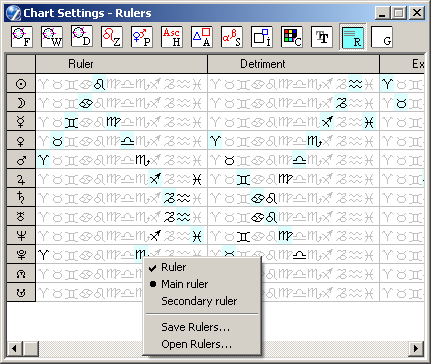Select the zodiac Z settings icon

pyautogui.click(x=112, y=37)
